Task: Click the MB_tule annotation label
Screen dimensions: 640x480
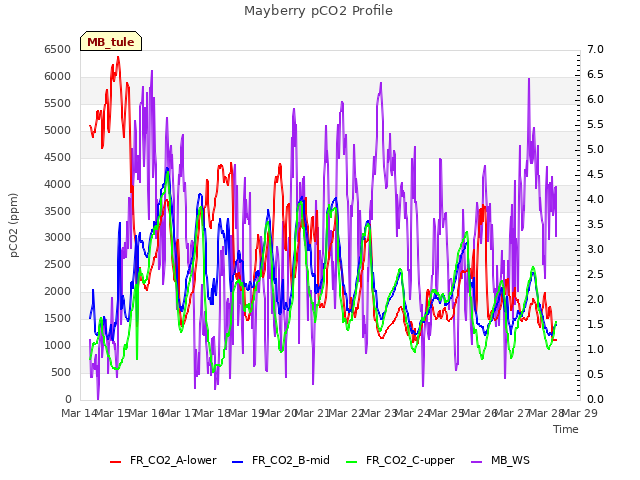Action: click(x=111, y=41)
